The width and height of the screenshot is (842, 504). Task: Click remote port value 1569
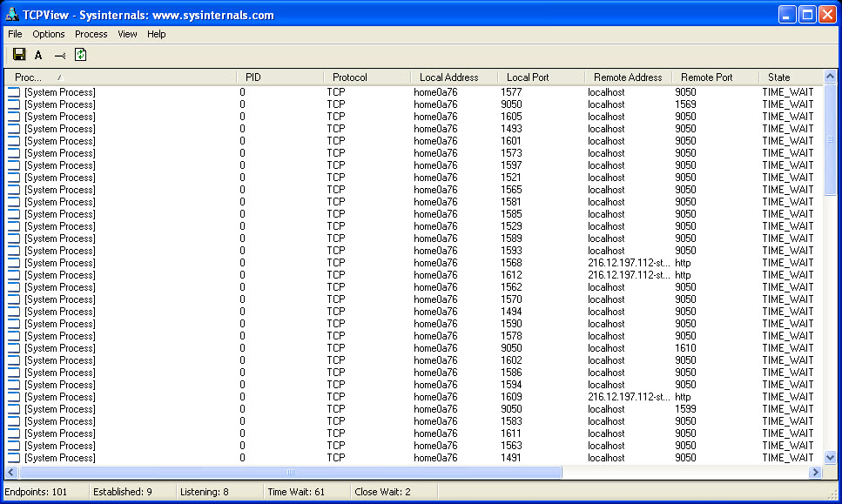pyautogui.click(x=686, y=104)
